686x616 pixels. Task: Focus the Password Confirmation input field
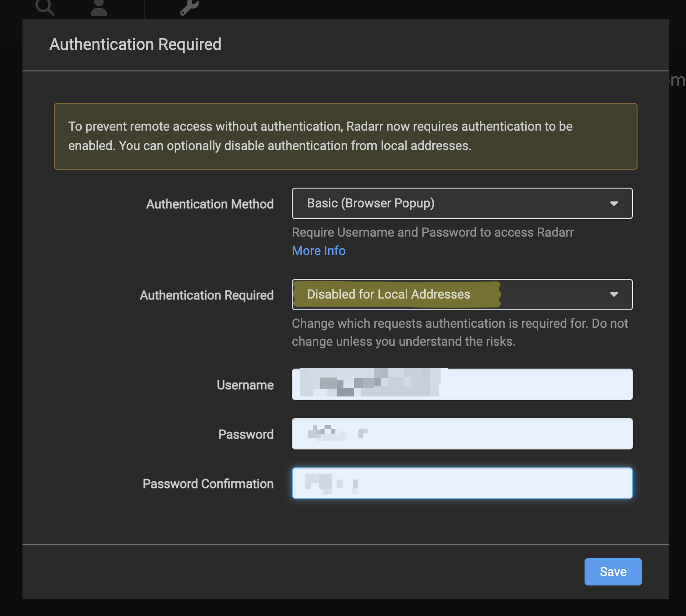[462, 483]
